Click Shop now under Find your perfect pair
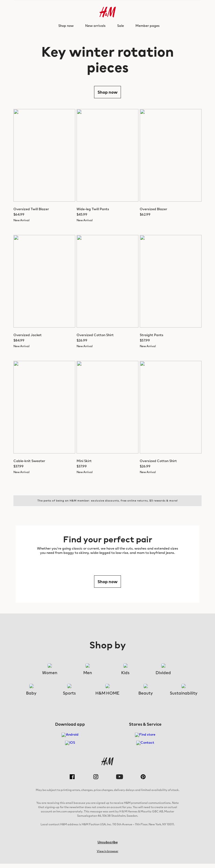215x868 pixels. click(x=107, y=582)
